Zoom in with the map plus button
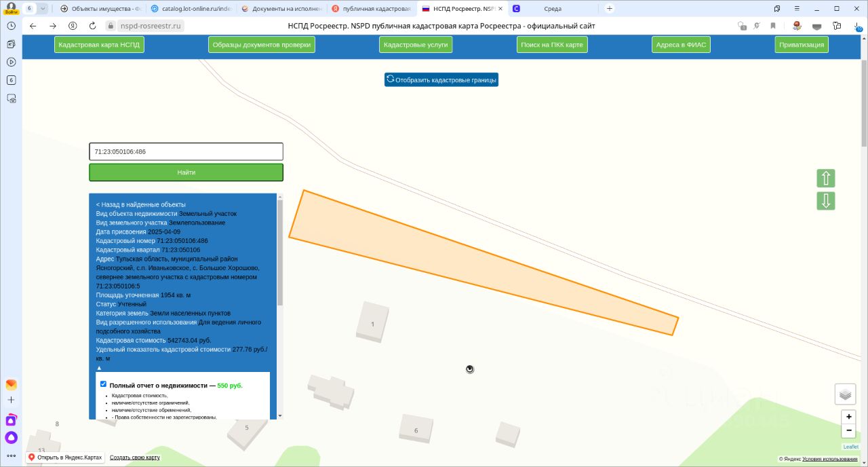This screenshot has height=467, width=868. click(x=848, y=417)
